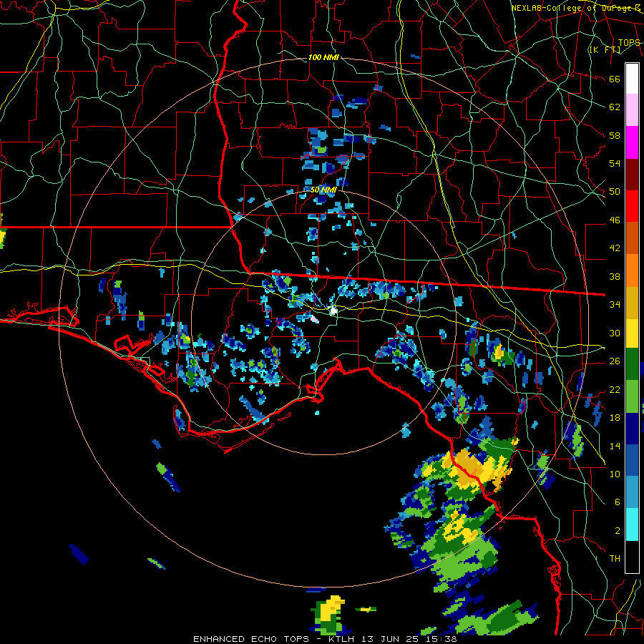Click the '42' legend value
This screenshot has width=644, height=644.
click(x=615, y=248)
